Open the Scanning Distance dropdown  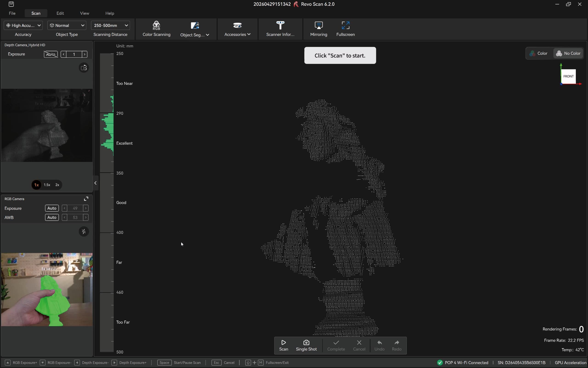pos(110,25)
